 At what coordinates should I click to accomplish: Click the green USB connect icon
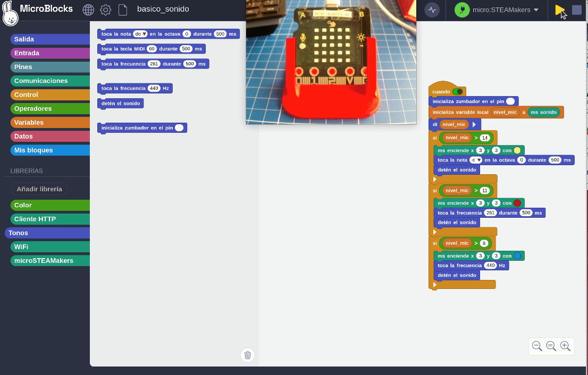pos(462,10)
